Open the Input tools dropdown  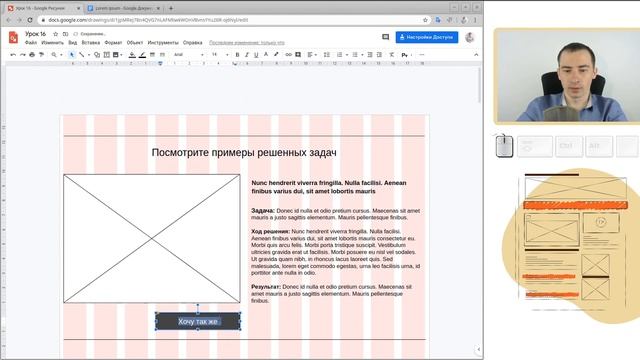click(x=406, y=55)
